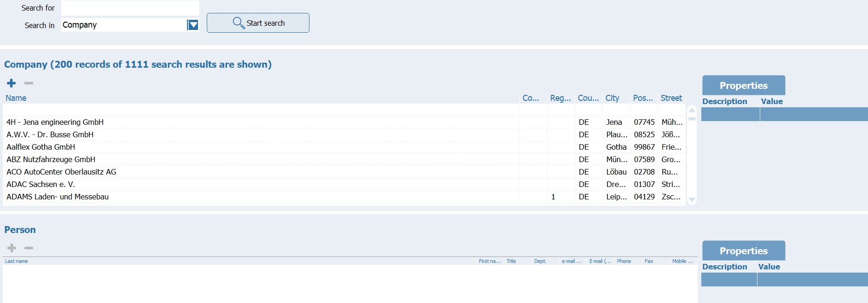Select ADAC Sachsen e. V. row

click(344, 184)
